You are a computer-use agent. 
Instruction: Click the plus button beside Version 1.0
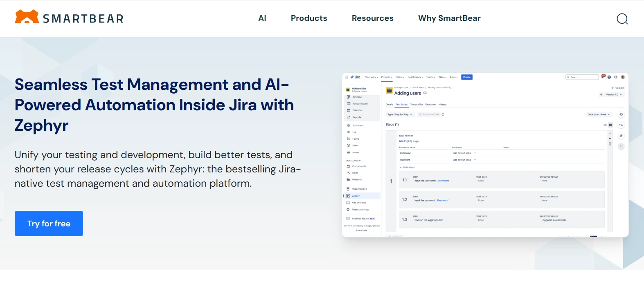pos(601,94)
